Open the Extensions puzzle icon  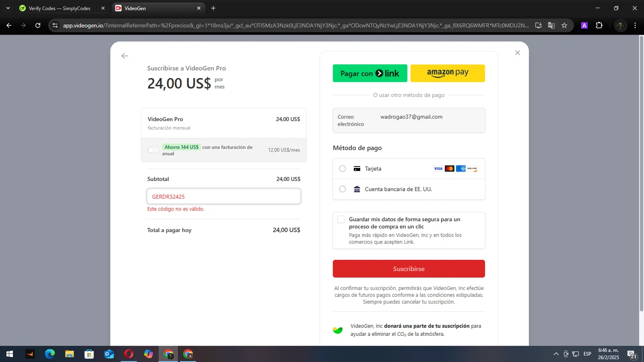tap(599, 25)
